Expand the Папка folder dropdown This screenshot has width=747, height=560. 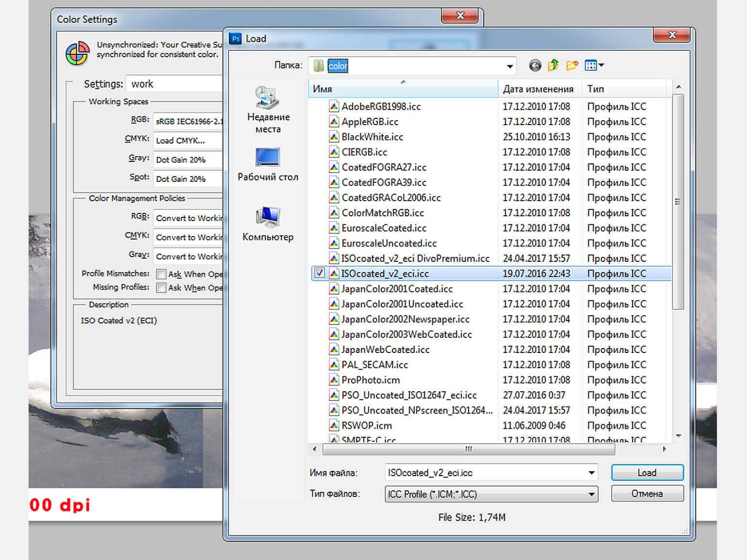(509, 66)
